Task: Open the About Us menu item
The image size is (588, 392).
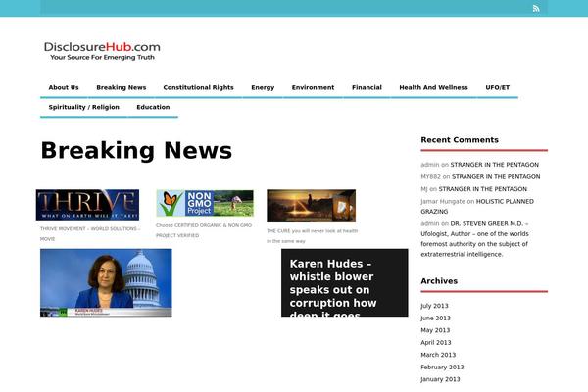Action: point(64,87)
